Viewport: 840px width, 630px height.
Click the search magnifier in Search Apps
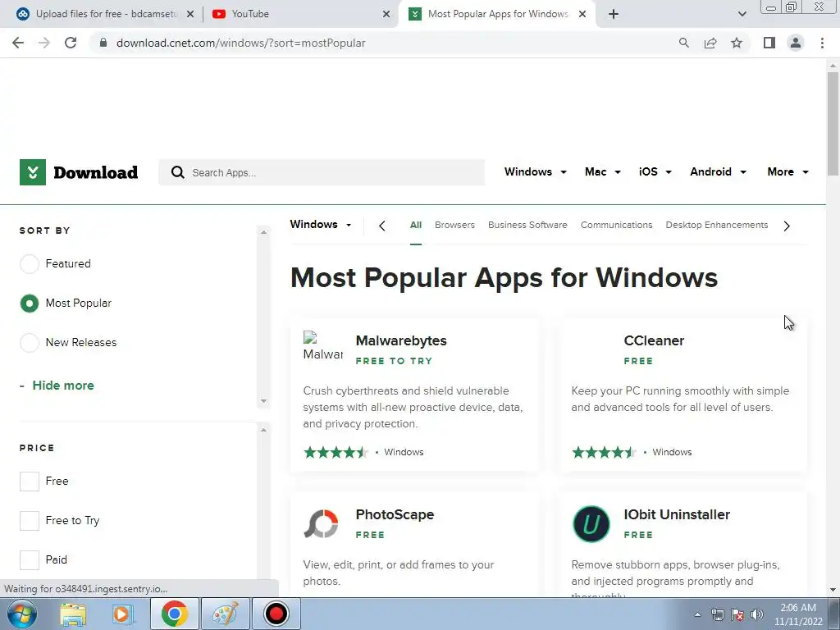(177, 172)
